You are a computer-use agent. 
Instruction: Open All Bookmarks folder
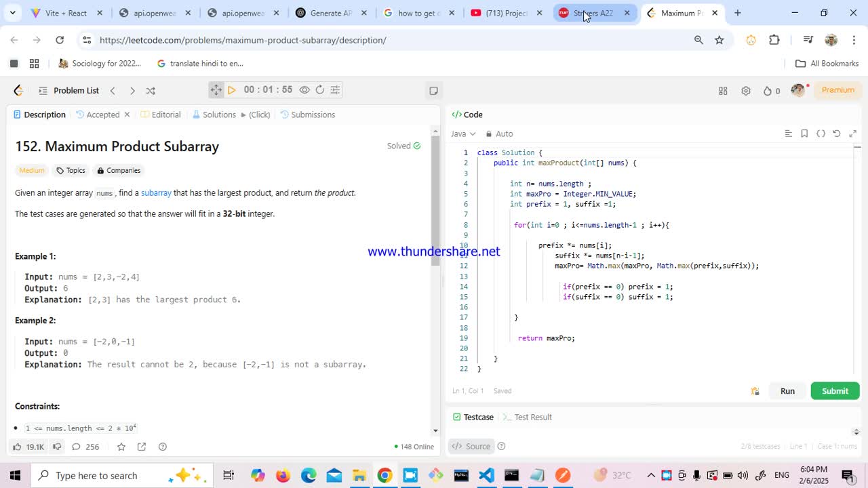(827, 64)
